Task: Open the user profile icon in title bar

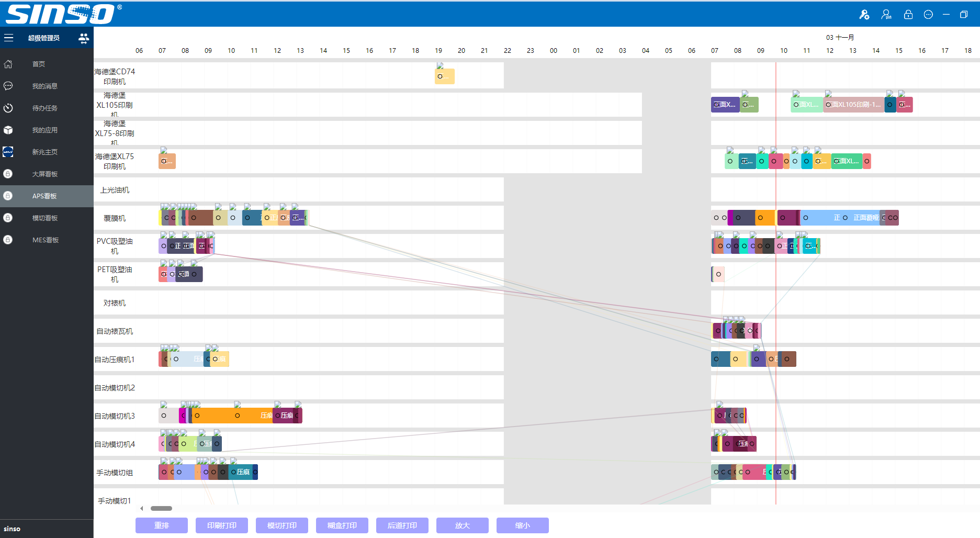Action: point(886,15)
